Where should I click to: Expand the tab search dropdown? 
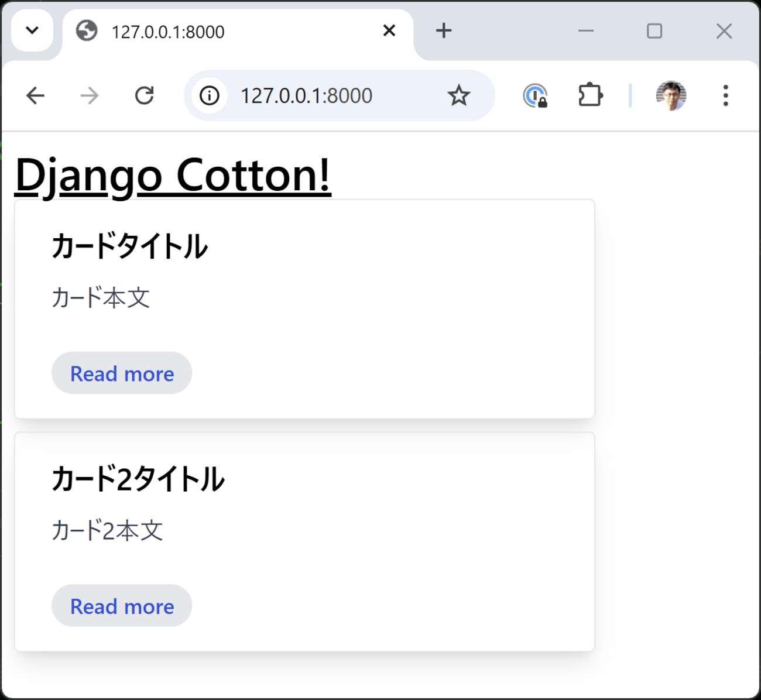tap(32, 30)
